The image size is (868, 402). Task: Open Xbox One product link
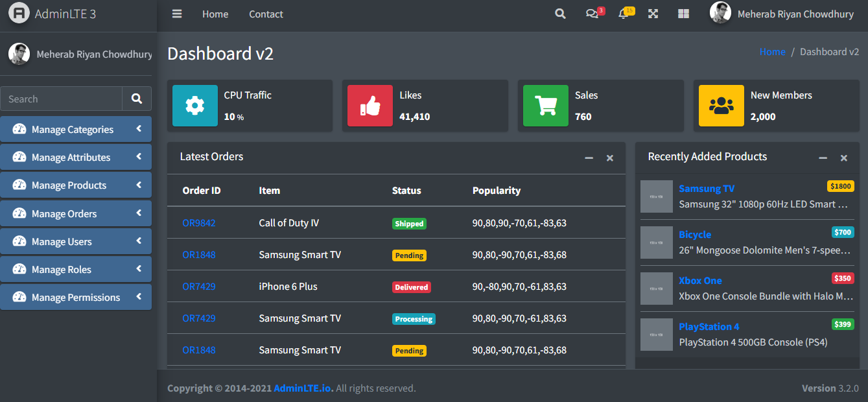pyautogui.click(x=700, y=281)
